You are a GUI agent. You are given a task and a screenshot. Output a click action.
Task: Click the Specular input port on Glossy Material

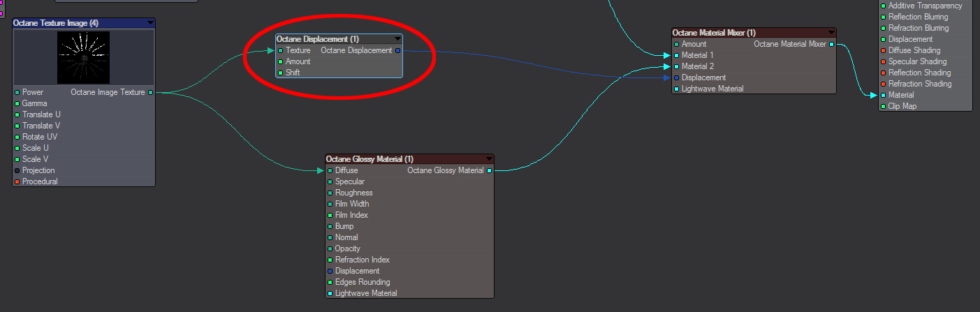click(330, 181)
